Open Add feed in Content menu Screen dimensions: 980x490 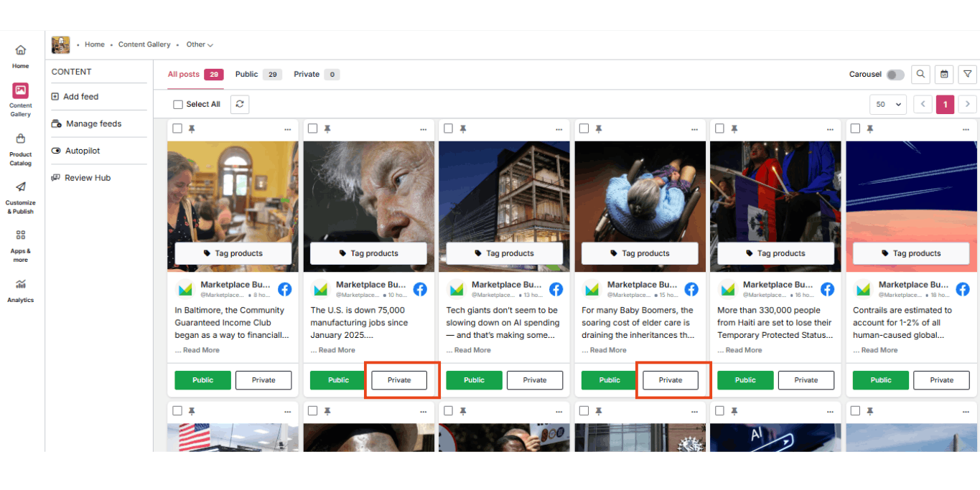pos(75,97)
